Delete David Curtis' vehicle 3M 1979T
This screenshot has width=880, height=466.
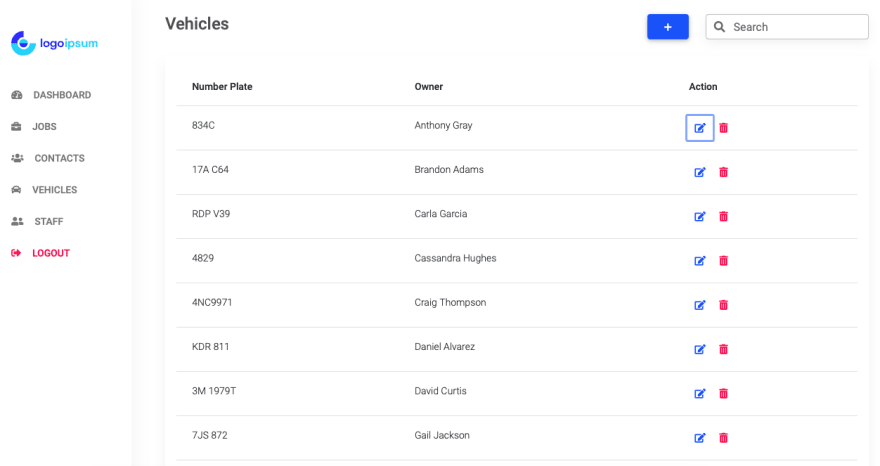click(x=723, y=394)
